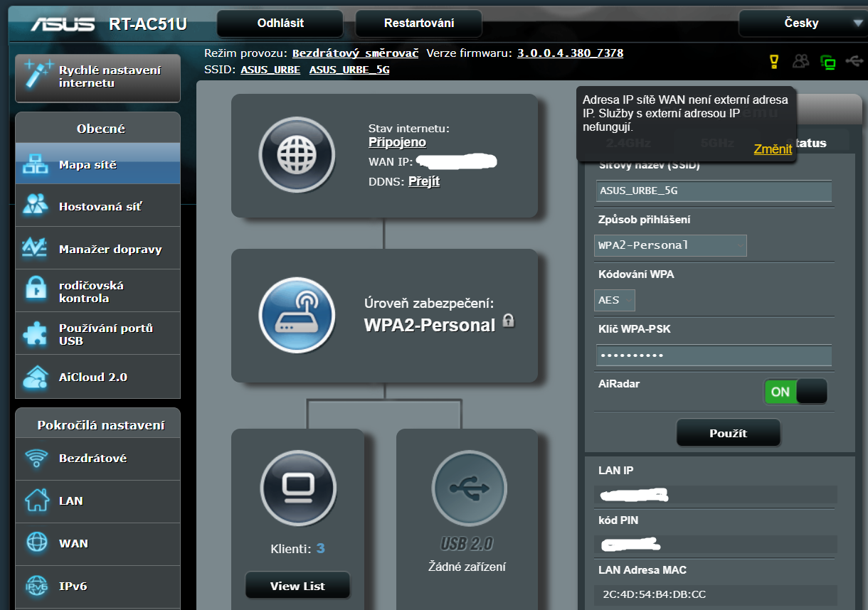Click the Bezdrátový směrovač mode link
This screenshot has height=610, width=868.
click(x=356, y=53)
